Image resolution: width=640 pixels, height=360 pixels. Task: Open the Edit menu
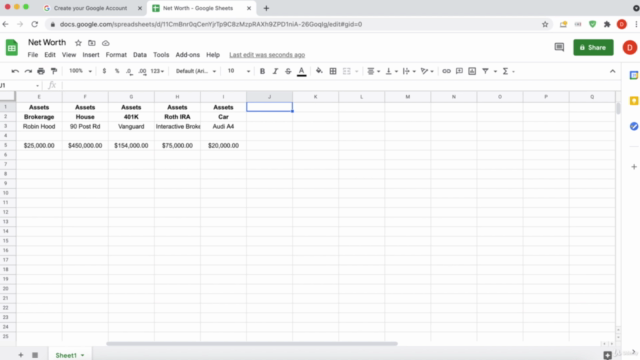[x=50, y=55]
